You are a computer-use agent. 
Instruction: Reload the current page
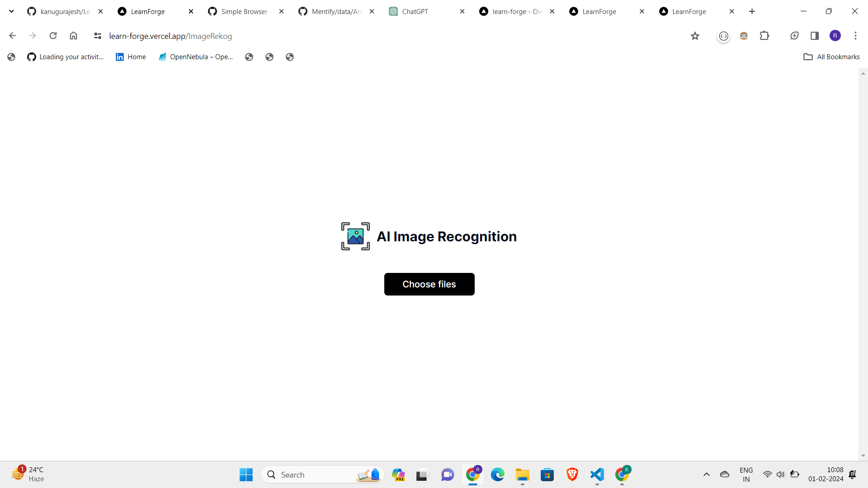(x=53, y=36)
